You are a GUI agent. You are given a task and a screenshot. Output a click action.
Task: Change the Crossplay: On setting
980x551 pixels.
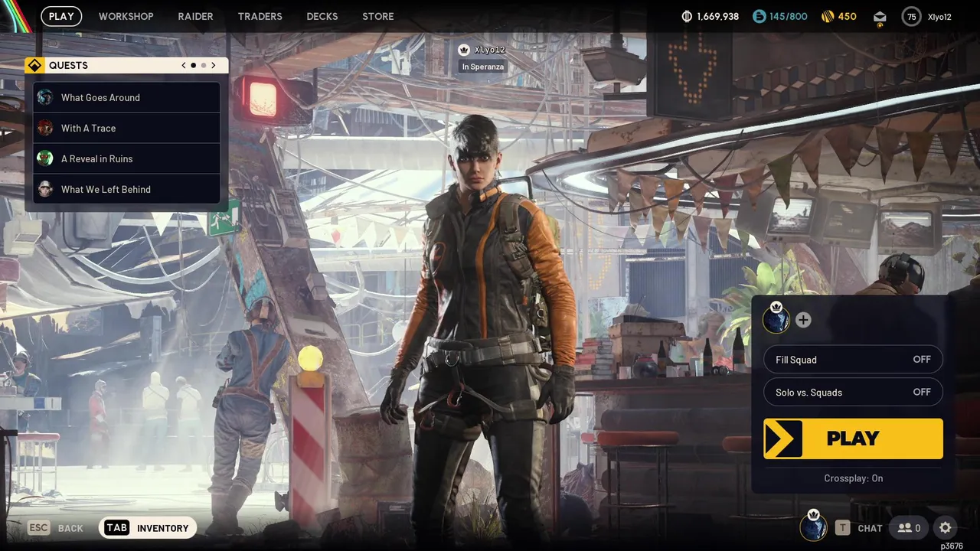(x=854, y=478)
